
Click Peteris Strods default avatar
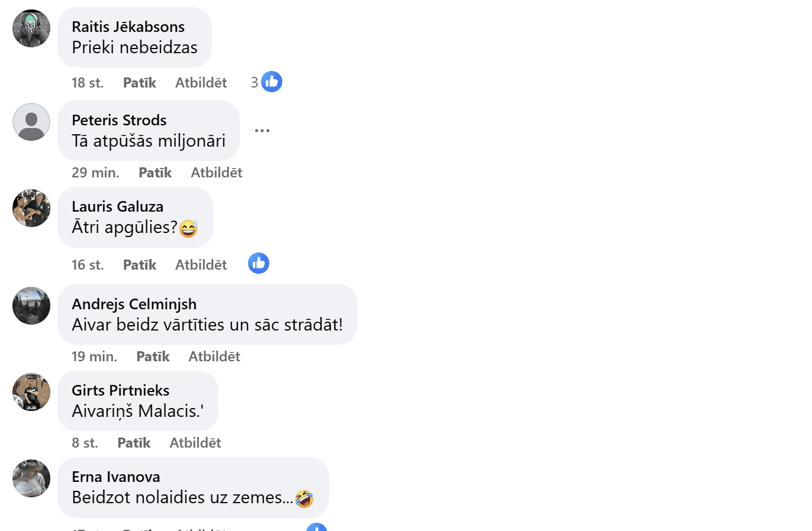tap(31, 122)
